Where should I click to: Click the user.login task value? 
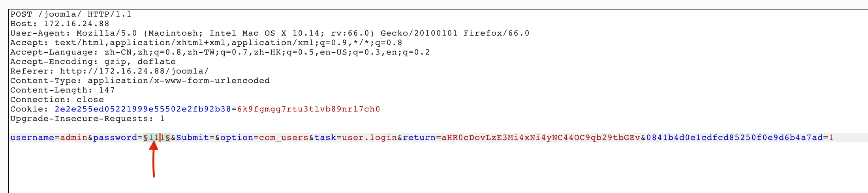369,138
